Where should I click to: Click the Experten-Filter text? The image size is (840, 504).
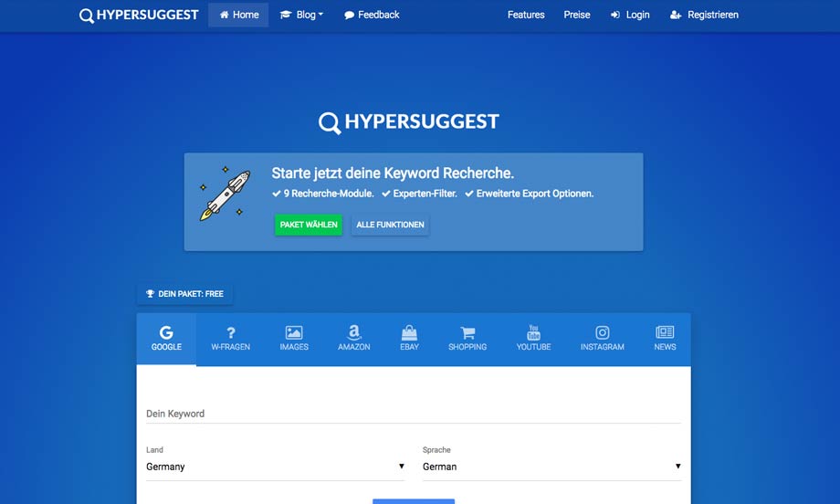click(x=425, y=194)
